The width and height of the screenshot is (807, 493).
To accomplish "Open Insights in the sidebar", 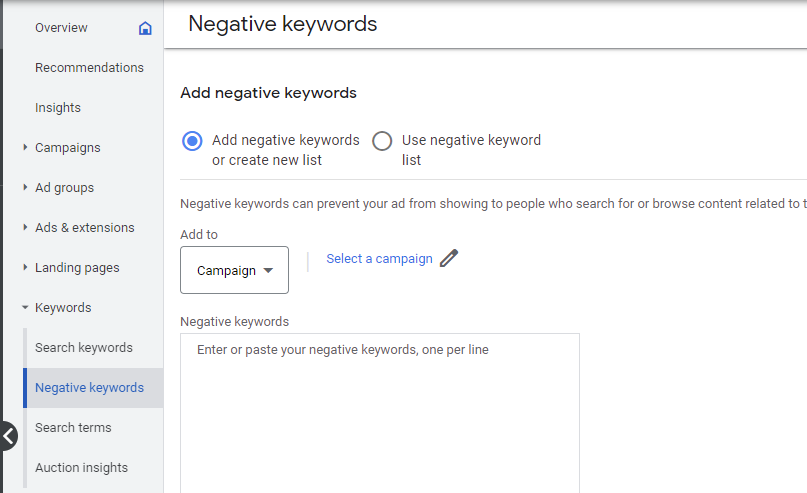I will [58, 108].
